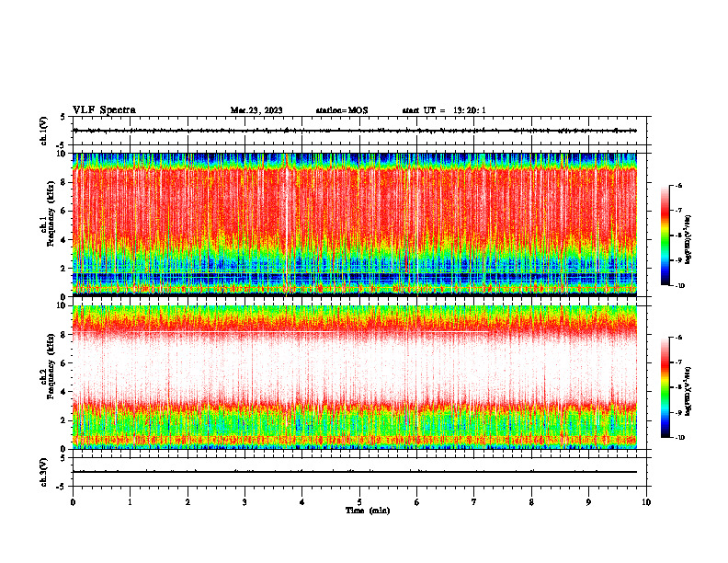728x563 pixels.
Task: Click the ch.1 spectrogram color bar
Action: point(665,236)
